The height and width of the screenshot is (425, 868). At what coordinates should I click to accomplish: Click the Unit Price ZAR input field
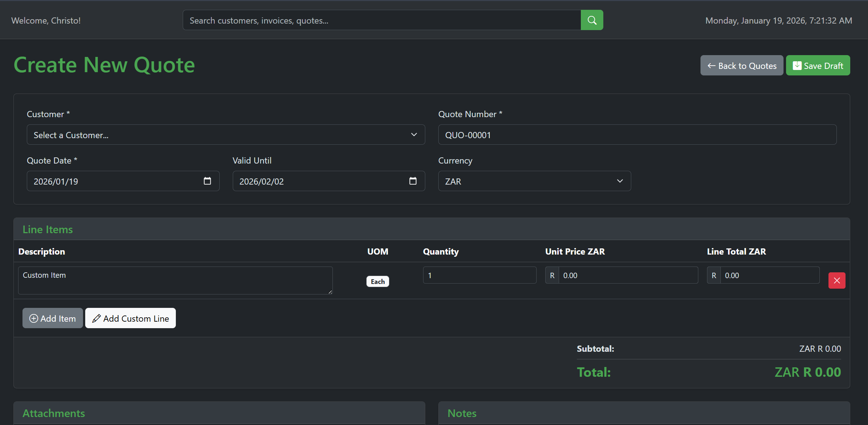click(x=628, y=275)
